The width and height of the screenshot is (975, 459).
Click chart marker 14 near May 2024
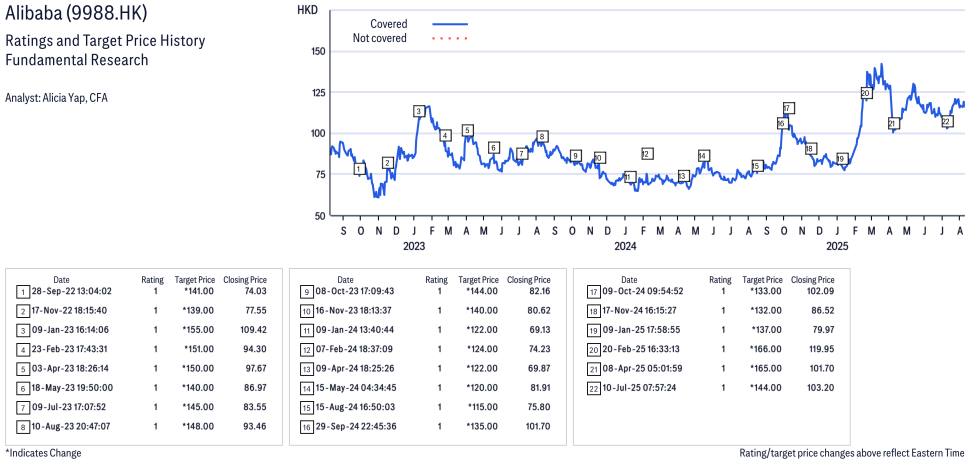703,155
